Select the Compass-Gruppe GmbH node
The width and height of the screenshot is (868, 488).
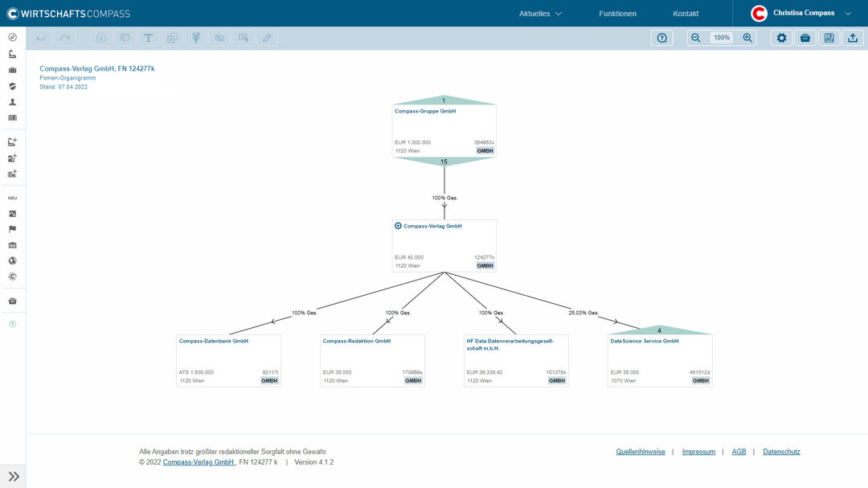tap(444, 131)
